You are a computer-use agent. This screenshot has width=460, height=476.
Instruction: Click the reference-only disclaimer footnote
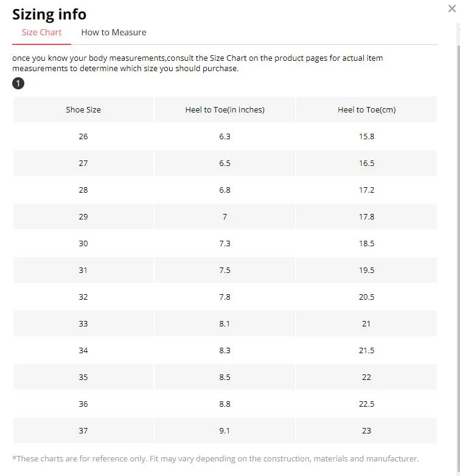215,458
